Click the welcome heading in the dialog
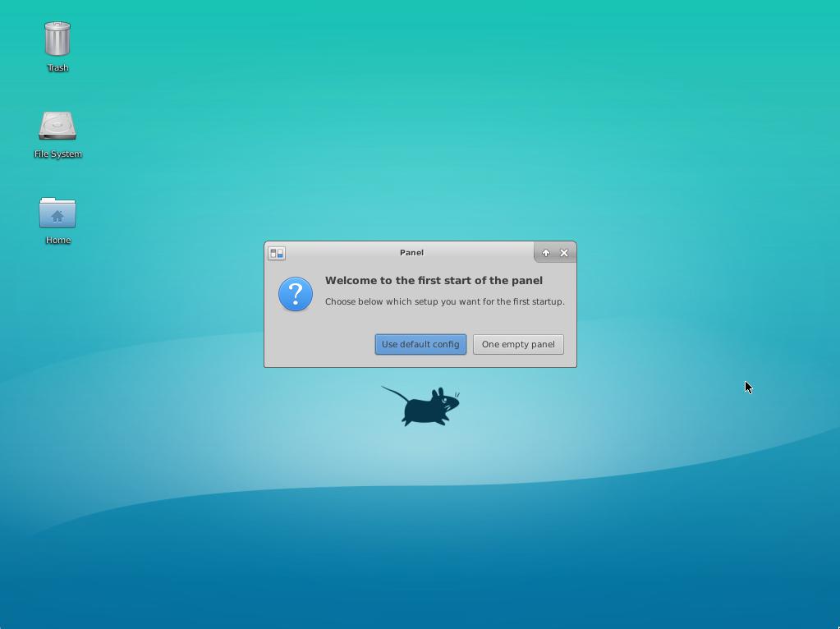The height and width of the screenshot is (629, 840). pos(433,280)
